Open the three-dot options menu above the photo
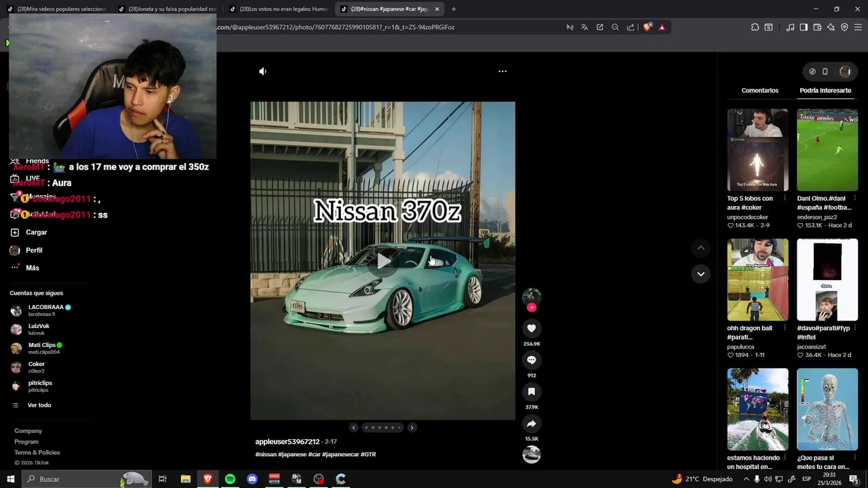 (502, 71)
